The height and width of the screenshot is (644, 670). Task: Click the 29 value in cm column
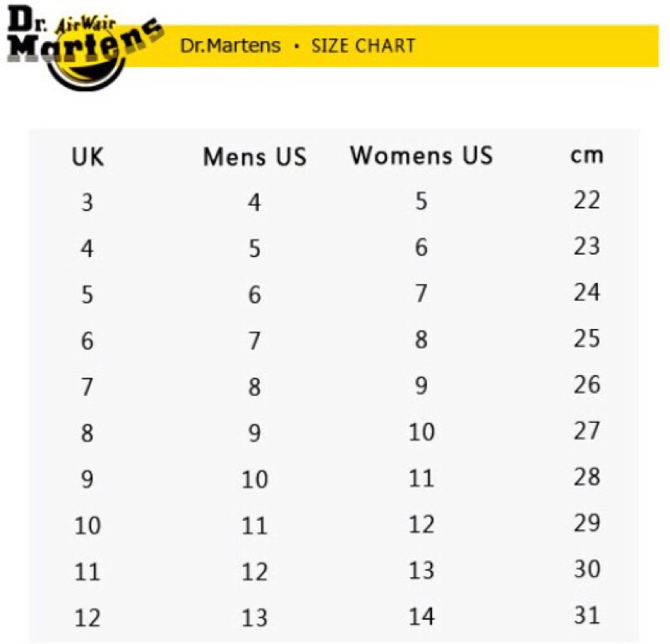587,523
